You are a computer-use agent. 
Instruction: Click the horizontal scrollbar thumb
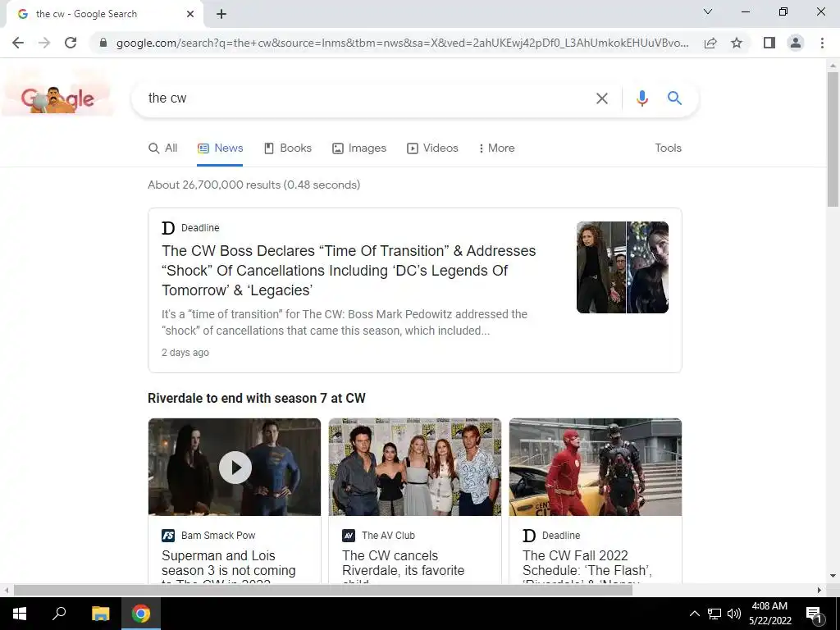coord(323,591)
